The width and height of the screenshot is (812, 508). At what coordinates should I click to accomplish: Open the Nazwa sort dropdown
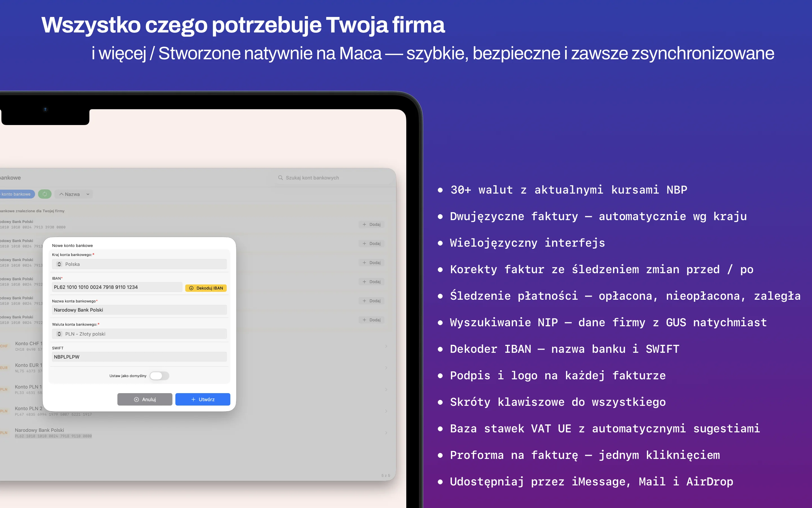74,194
